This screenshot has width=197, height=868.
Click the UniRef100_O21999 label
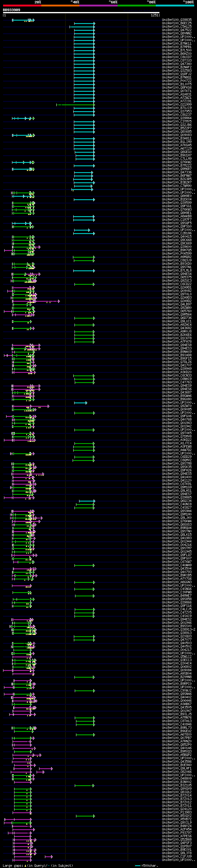(x=177, y=104)
